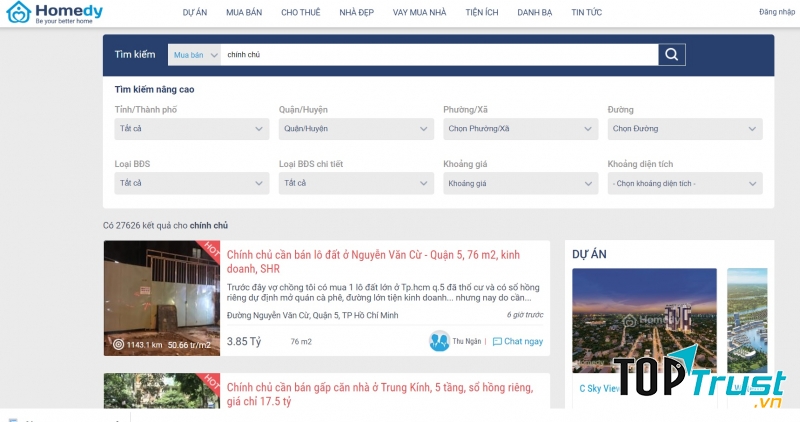800x422 pixels.
Task: Click the Chat ngay speech bubble icon
Action: pos(497,341)
